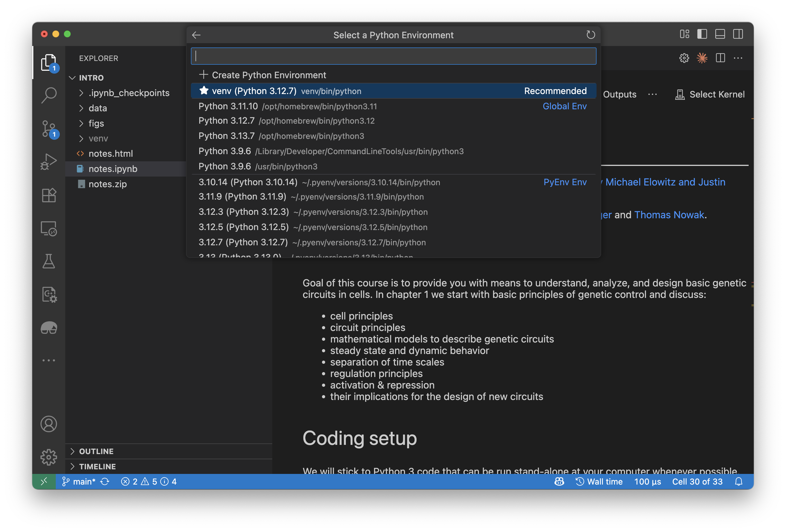Open the Manage gear at the bottom of the activity bar
Image resolution: width=786 pixels, height=532 pixels.
[x=49, y=457]
